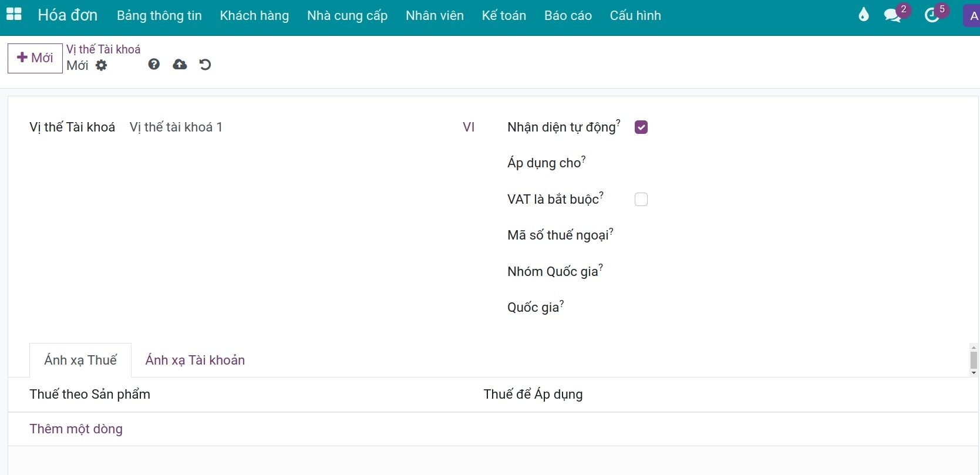Open the main apps grid menu

14,15
